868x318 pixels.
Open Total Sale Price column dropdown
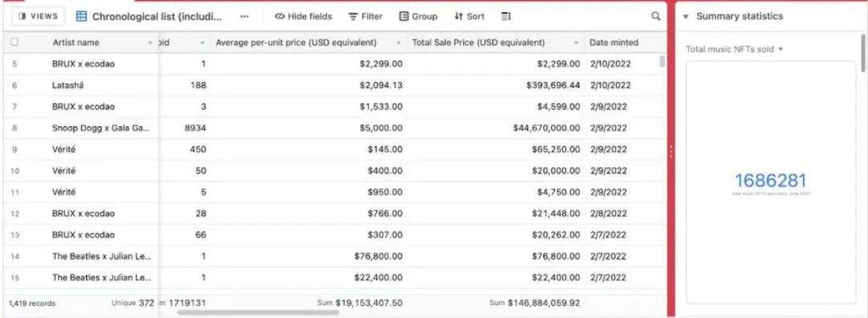point(576,43)
